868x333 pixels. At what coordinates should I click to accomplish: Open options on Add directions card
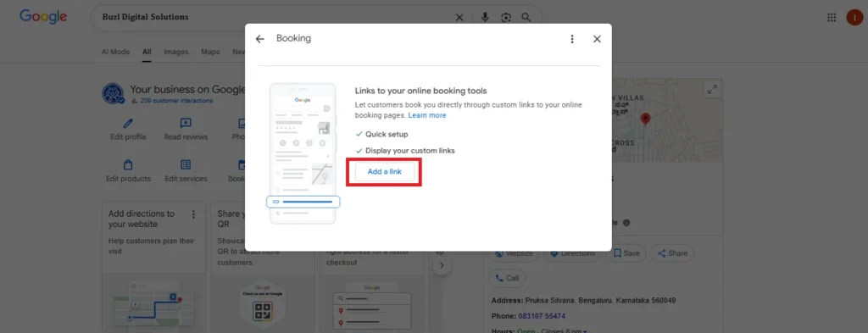[x=193, y=214]
